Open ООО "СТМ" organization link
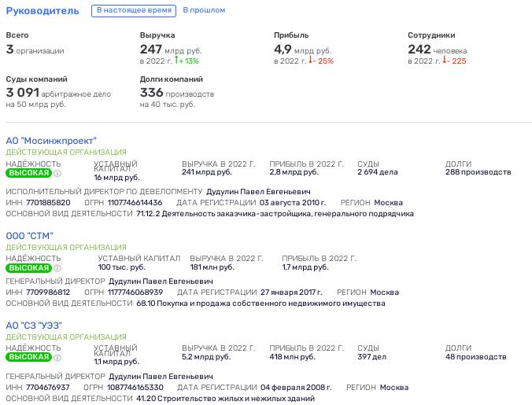This screenshot has width=532, height=405. (30, 236)
